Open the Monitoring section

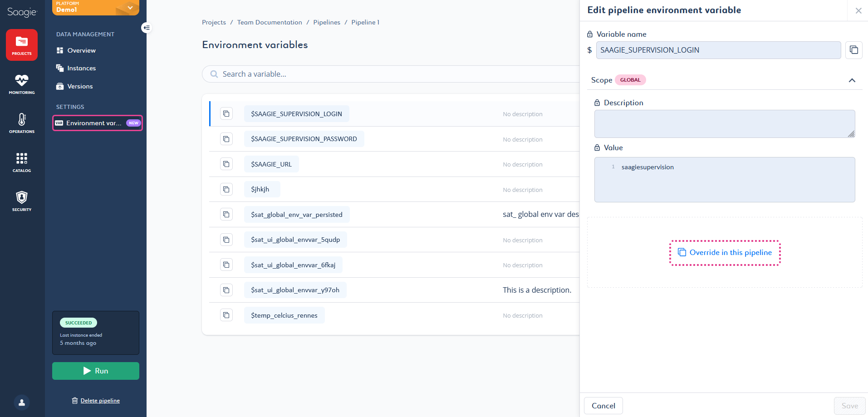(22, 84)
